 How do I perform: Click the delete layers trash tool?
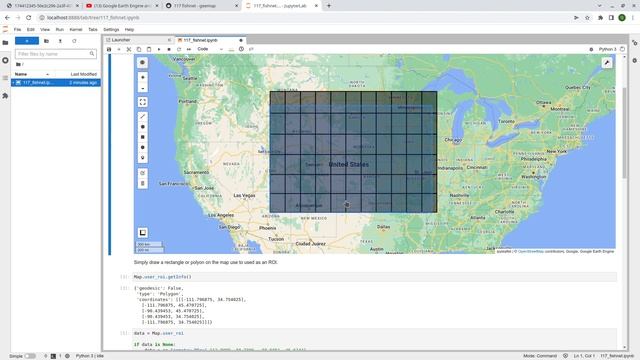tap(142, 183)
